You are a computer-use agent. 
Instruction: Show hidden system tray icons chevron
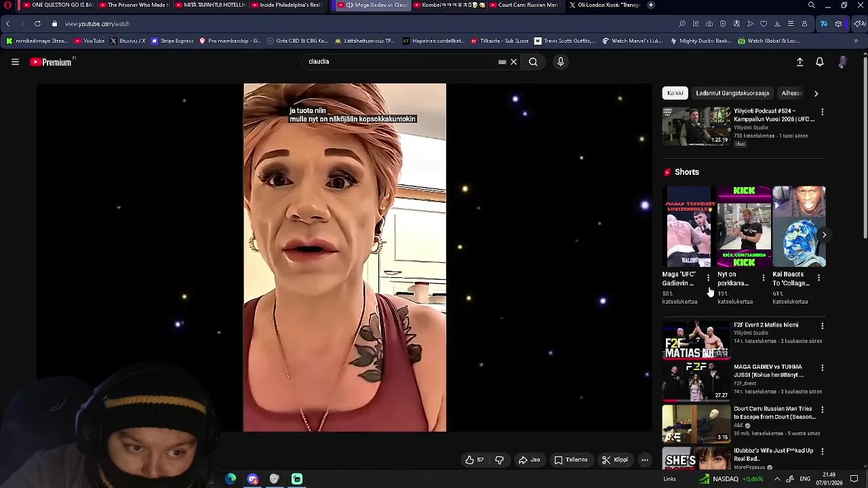777,479
